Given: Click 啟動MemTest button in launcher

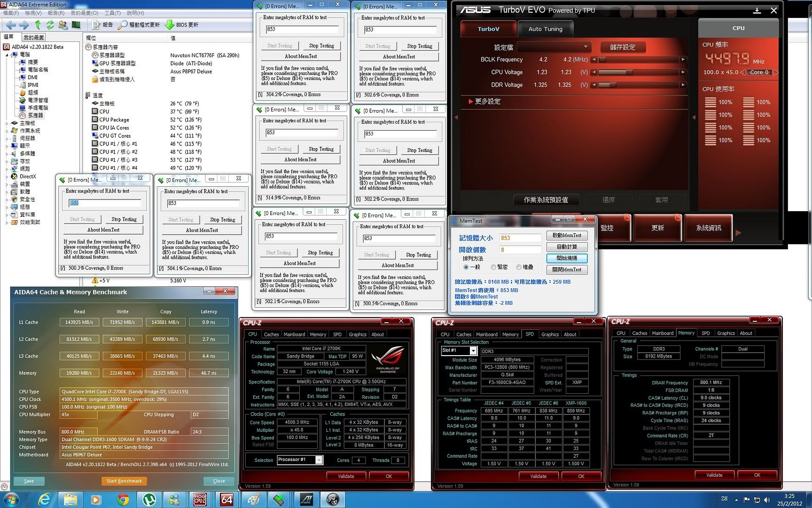Looking at the screenshot, I should 567,235.
